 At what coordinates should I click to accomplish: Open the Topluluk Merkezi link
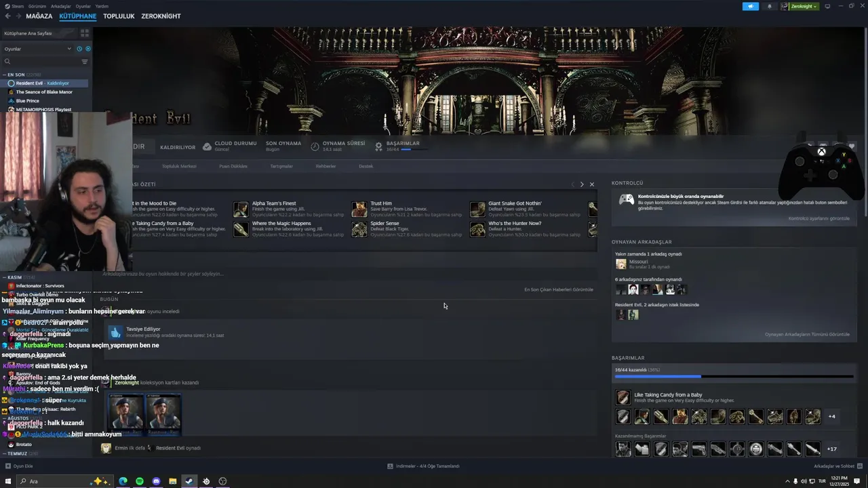coord(179,166)
